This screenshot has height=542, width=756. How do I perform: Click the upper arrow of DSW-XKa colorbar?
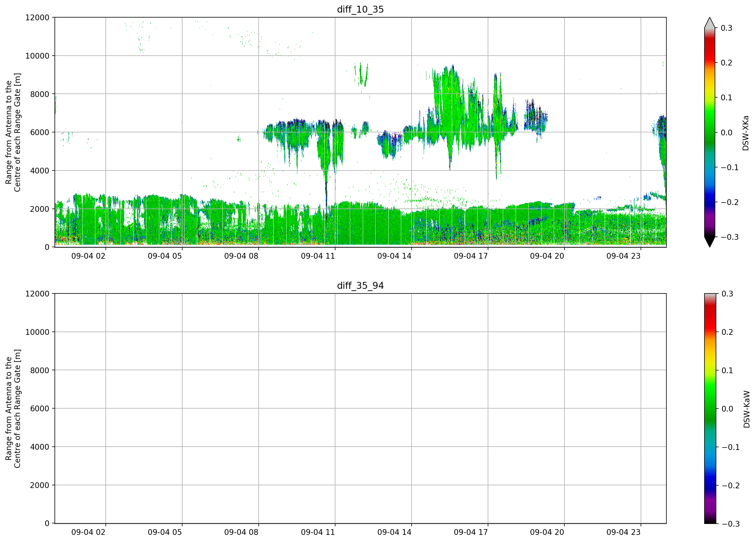tap(710, 22)
